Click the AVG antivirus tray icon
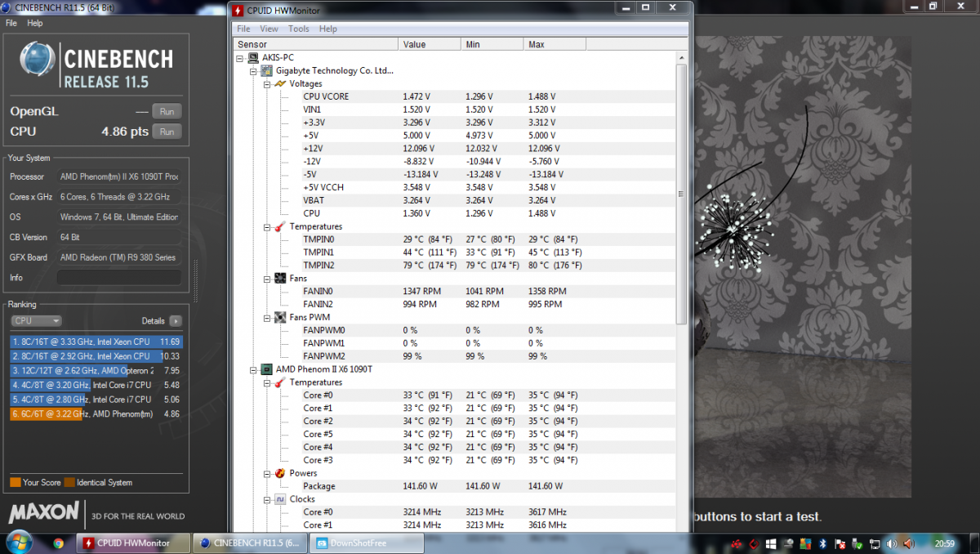Viewport: 980px width, 554px height. pyautogui.click(x=806, y=543)
